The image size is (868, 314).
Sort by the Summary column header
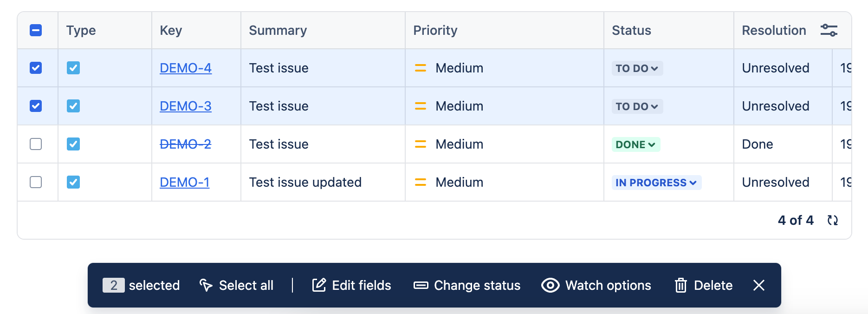pyautogui.click(x=278, y=31)
